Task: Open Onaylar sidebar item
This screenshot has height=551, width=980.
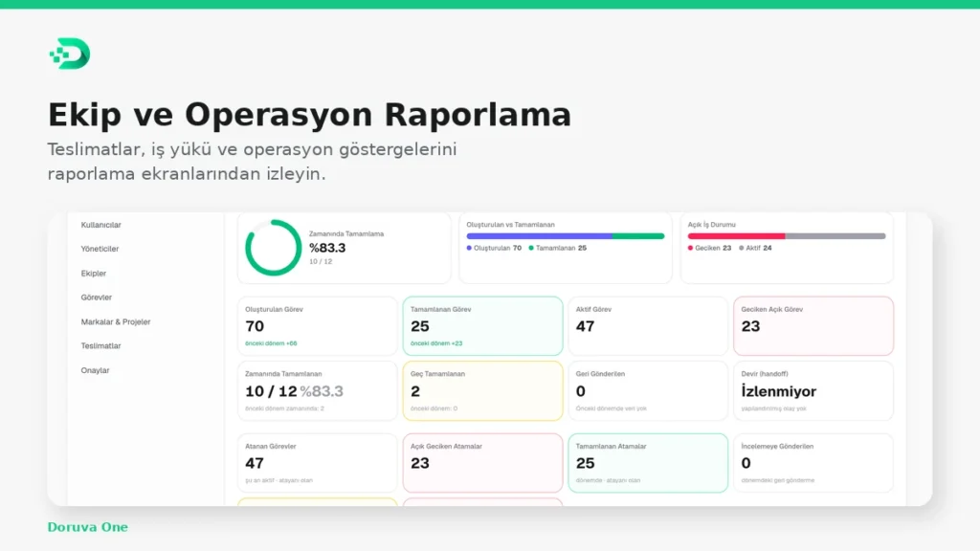Action: point(95,370)
